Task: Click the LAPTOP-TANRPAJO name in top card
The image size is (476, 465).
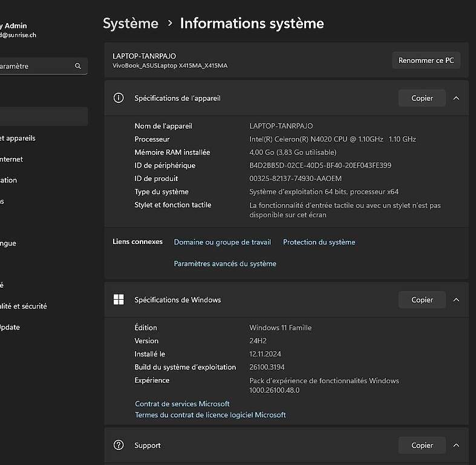Action: pos(144,56)
